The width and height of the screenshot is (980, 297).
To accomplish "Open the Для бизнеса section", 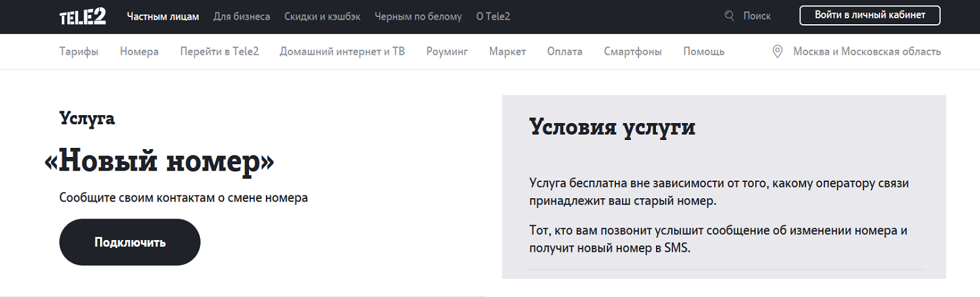I will [242, 16].
